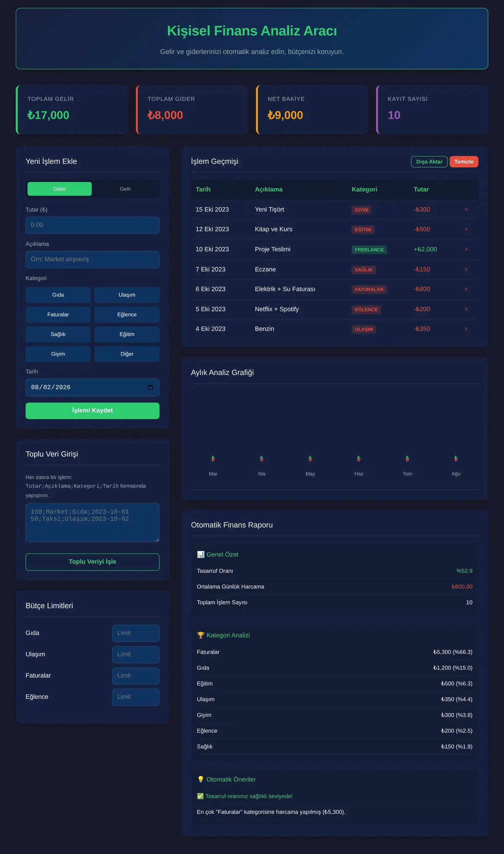This screenshot has height=854, width=504.
Task: Focus the Açıklama description field
Action: pos(92,259)
